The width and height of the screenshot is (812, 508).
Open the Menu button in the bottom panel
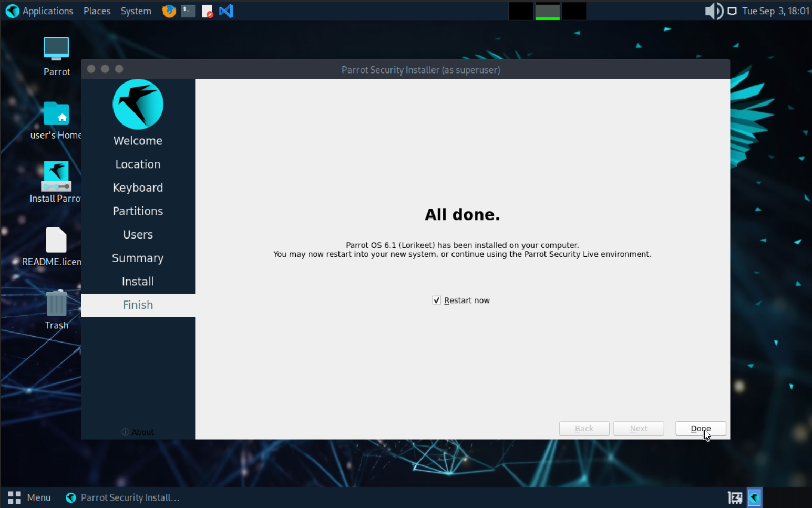coord(29,497)
